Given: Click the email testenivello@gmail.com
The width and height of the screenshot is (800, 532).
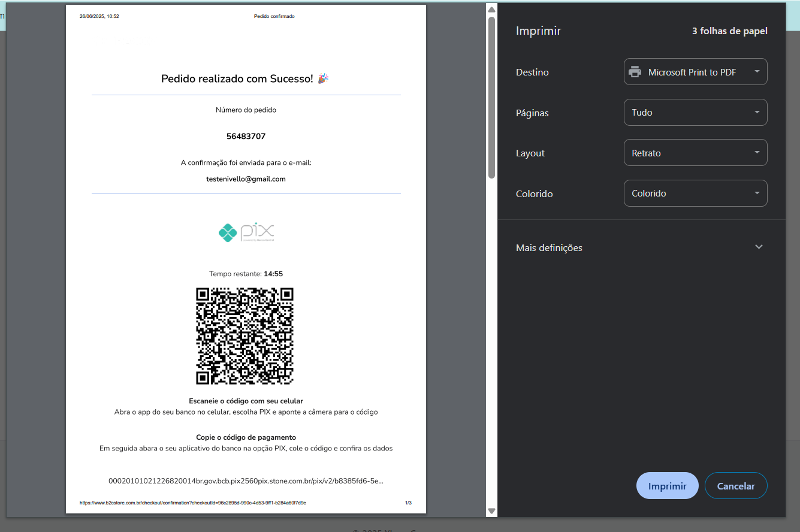Looking at the screenshot, I should [x=246, y=179].
